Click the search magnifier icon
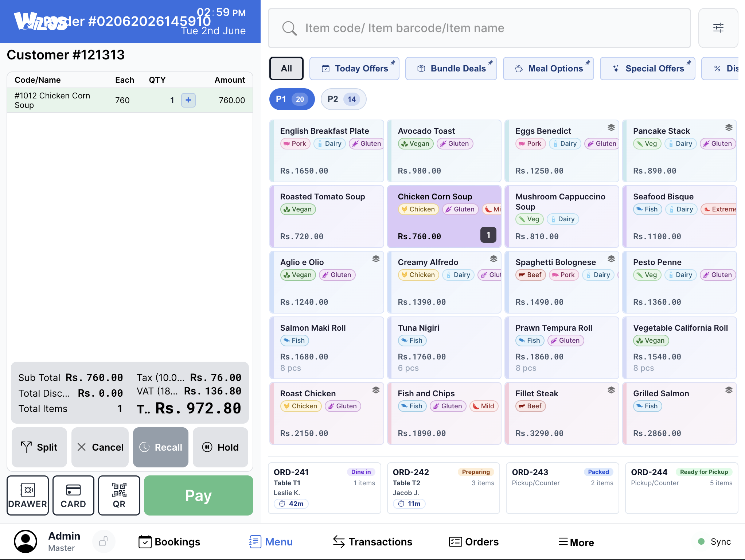 [x=289, y=28]
